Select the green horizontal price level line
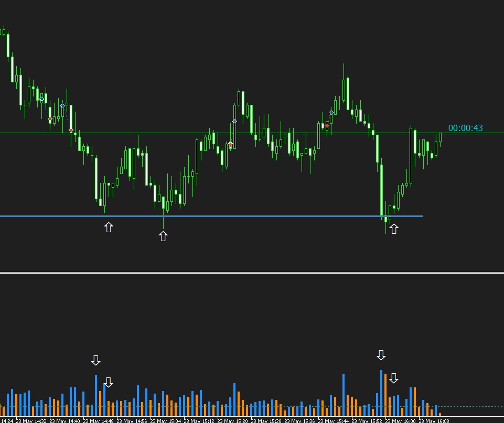The image size is (504, 423). click(252, 133)
